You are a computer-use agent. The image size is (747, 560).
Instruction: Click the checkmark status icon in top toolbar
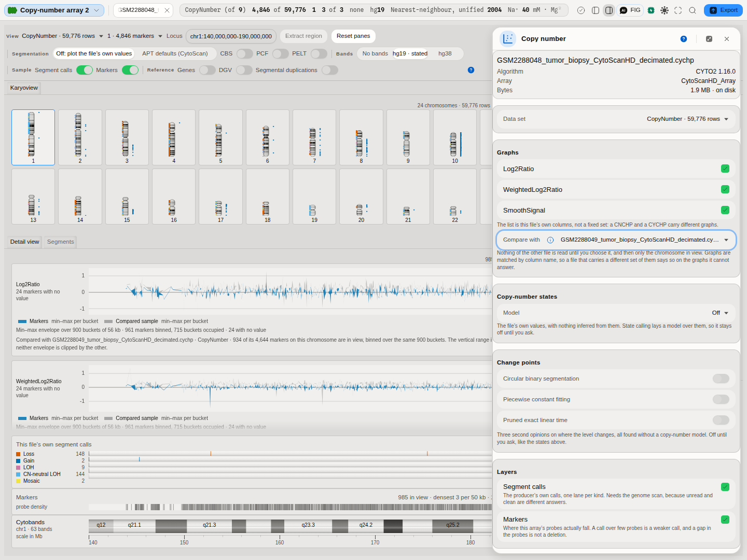pyautogui.click(x=581, y=10)
